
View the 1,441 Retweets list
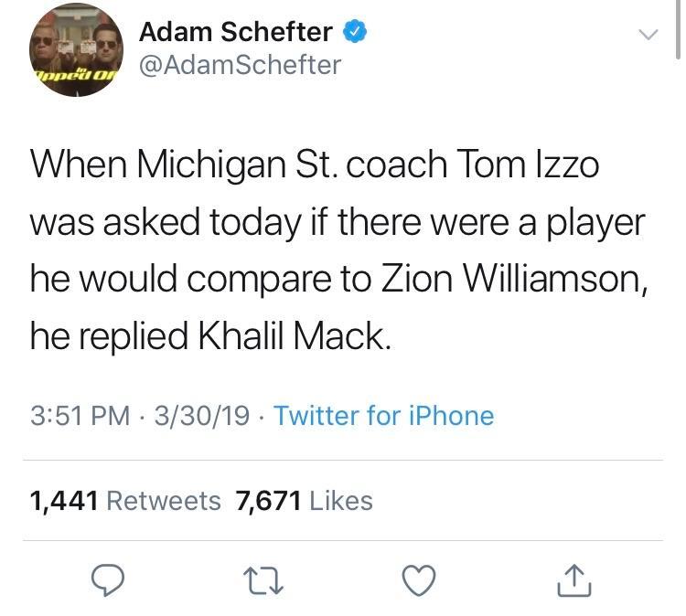tap(125, 501)
